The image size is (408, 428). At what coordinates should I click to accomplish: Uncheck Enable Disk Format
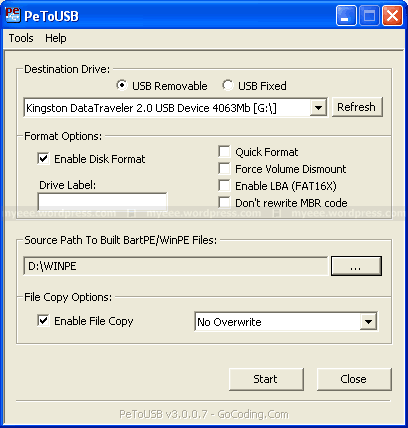(43, 159)
